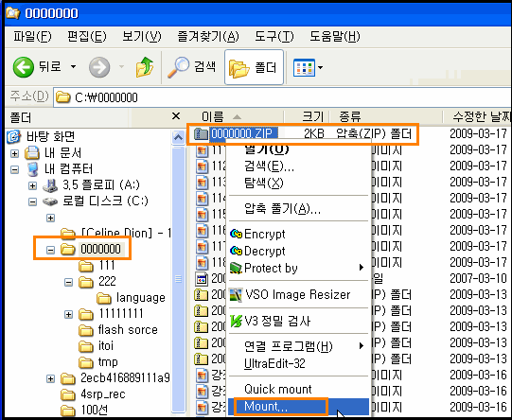
Task: Click the green Back arrow button
Action: click(23, 67)
